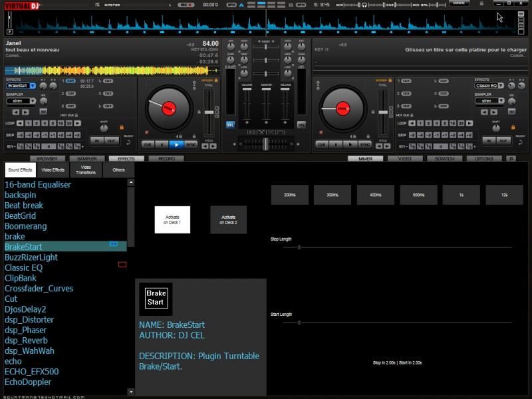Click the left deck's turntable platter

(x=168, y=108)
